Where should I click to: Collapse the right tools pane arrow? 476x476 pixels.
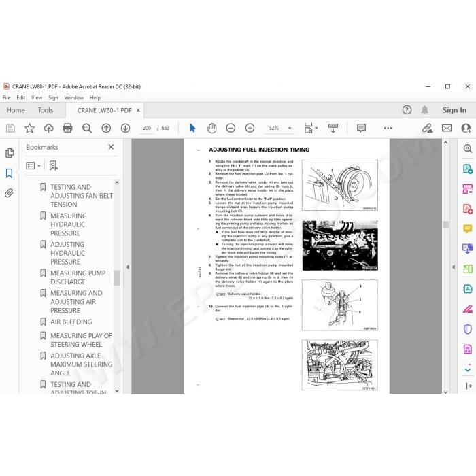[x=454, y=267]
